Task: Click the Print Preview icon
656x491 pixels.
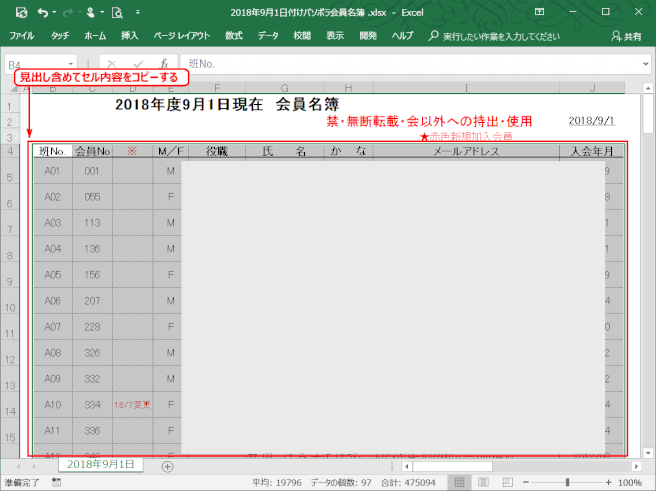Action: coord(117,13)
